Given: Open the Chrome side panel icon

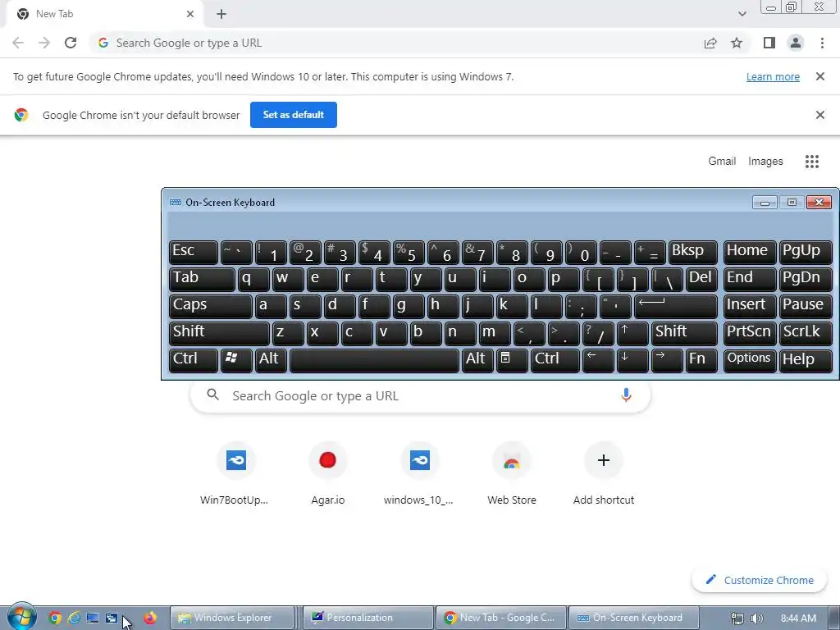Looking at the screenshot, I should [769, 43].
